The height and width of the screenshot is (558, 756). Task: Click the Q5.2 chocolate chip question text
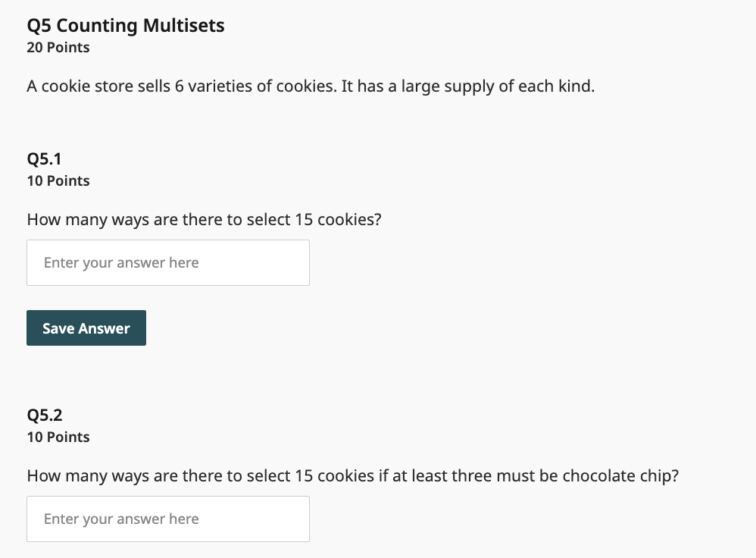coord(352,476)
